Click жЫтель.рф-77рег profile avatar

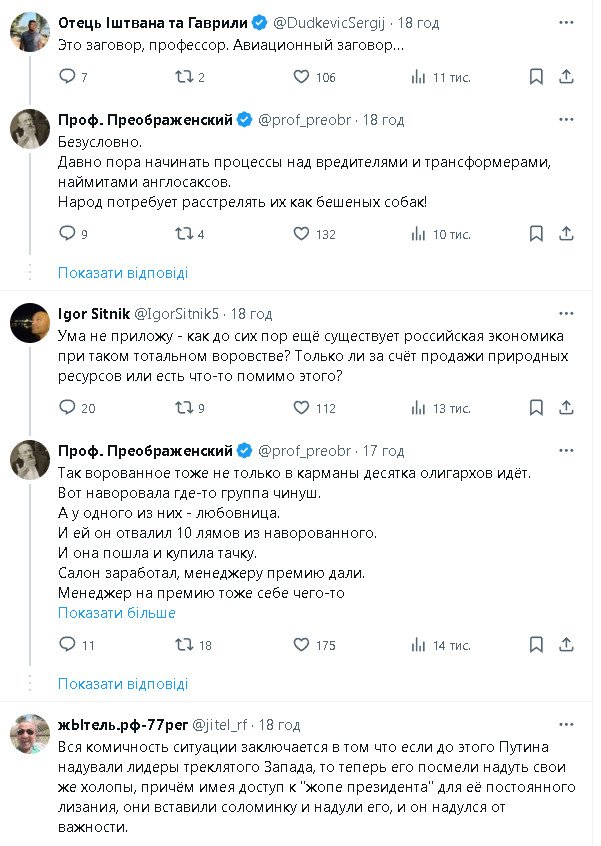coord(30,735)
